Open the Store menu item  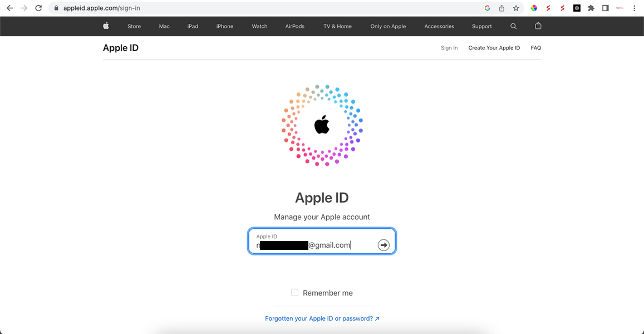[134, 26]
